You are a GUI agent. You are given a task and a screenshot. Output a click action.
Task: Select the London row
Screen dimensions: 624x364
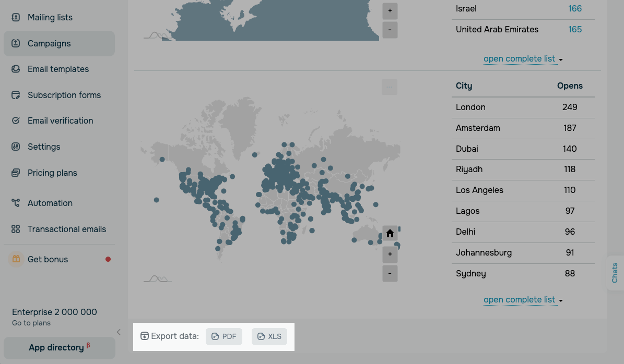pos(523,107)
